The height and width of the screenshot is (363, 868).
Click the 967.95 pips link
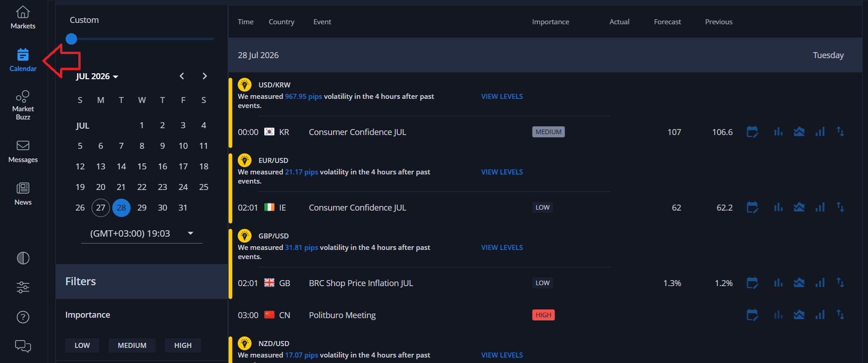point(303,97)
